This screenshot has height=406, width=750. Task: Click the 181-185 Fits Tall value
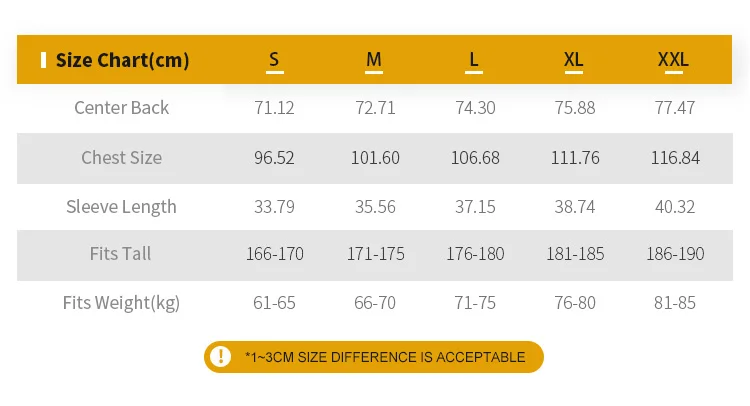click(x=575, y=254)
